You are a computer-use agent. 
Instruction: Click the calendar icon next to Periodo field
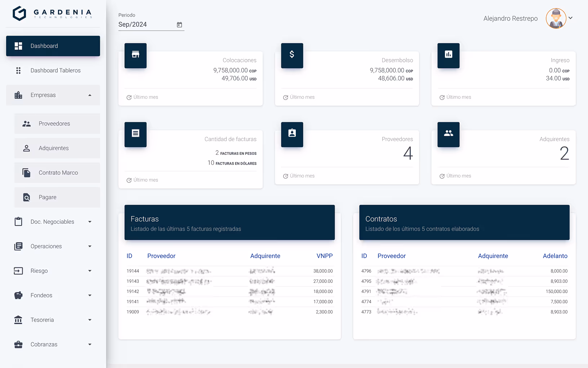point(179,24)
